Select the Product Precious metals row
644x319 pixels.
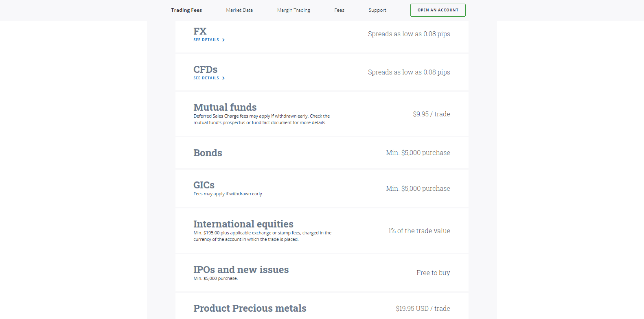tap(250, 308)
